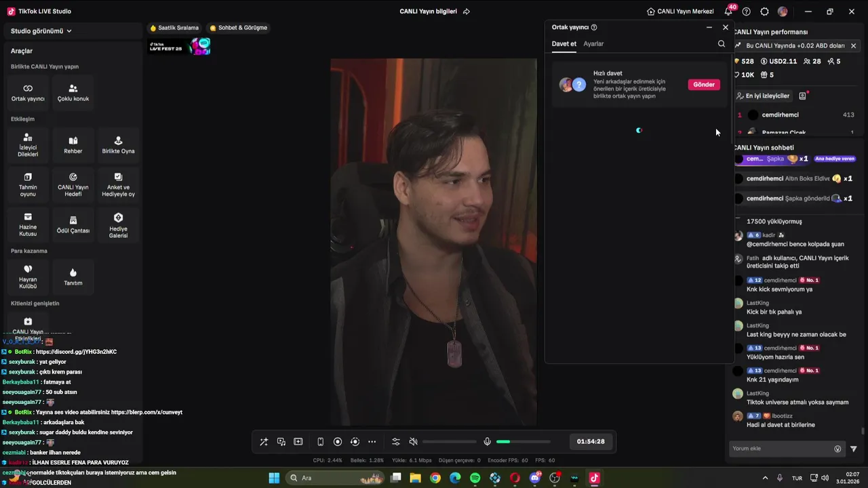868x488 pixels.
Task: Adjust the microphone volume slider
Action: (x=524, y=442)
